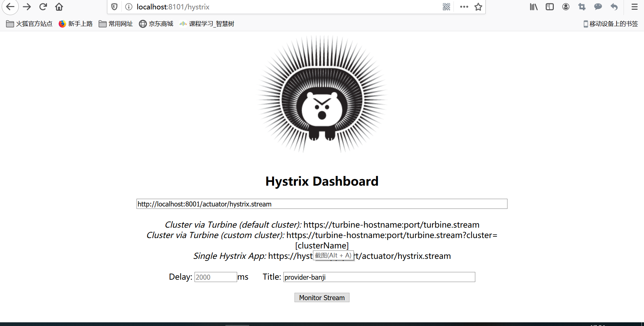
Task: Expand the 常用网址 bookmarks folder
Action: coord(115,24)
